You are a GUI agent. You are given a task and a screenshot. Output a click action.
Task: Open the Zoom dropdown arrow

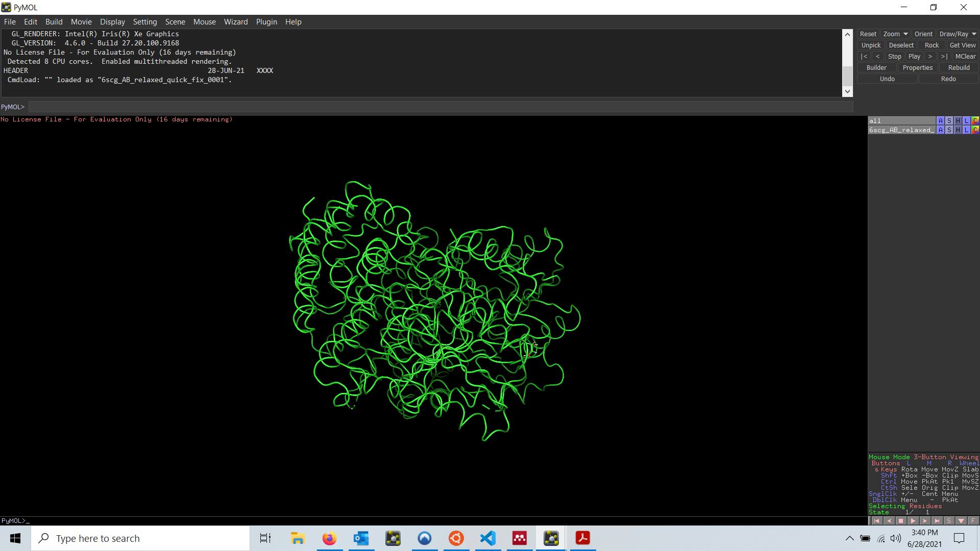pyautogui.click(x=906, y=34)
